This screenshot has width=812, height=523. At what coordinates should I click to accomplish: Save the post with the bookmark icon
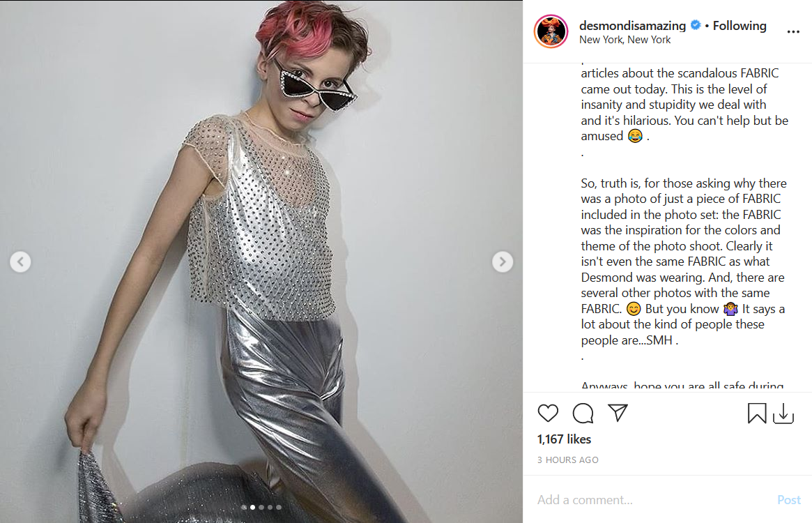point(757,413)
